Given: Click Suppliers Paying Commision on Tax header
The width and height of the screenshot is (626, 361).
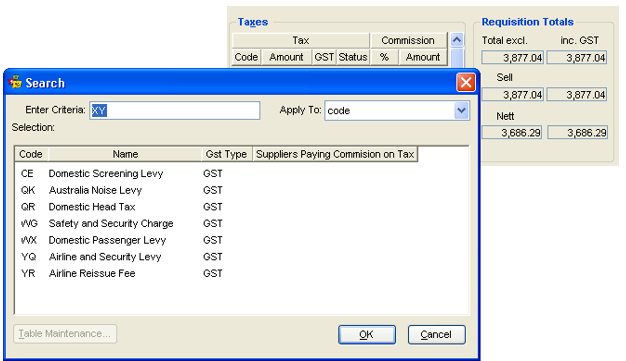Looking at the screenshot, I should pos(335,154).
